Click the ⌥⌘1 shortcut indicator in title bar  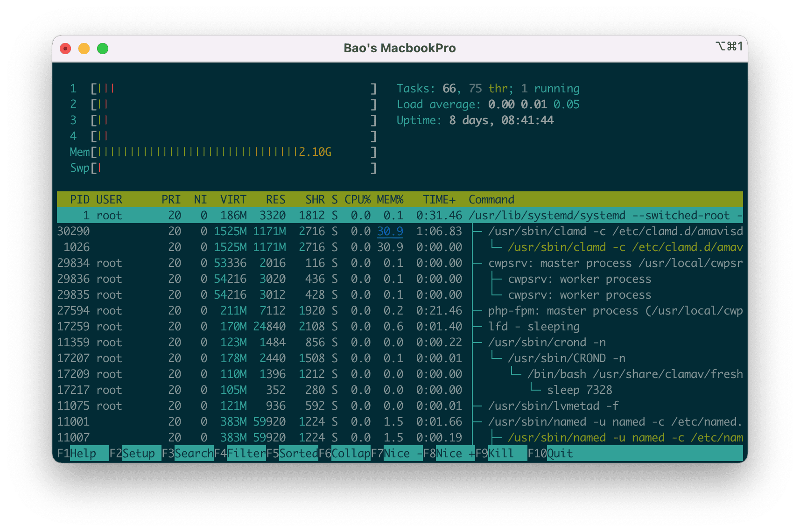pos(729,46)
